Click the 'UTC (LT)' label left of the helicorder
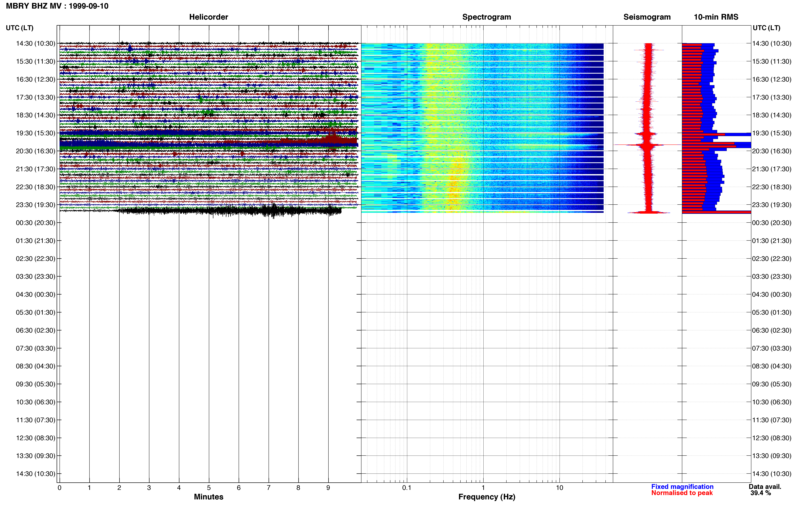Screen dimensions: 812x508 [x=20, y=28]
